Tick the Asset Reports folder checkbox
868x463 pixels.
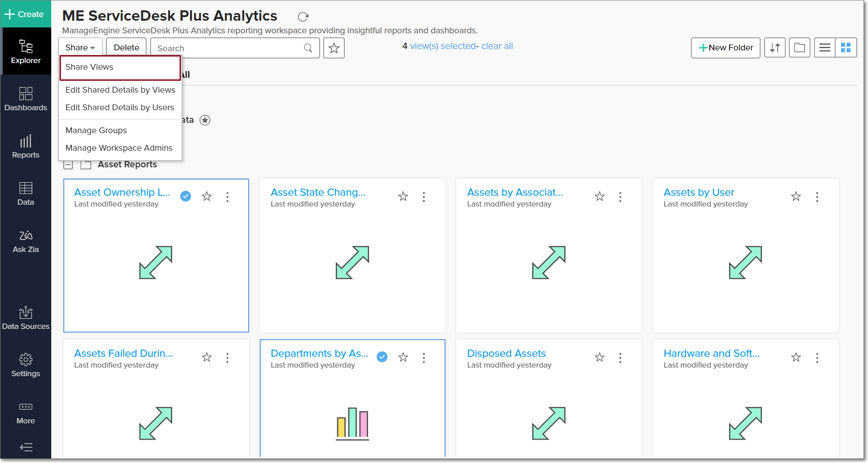click(86, 165)
